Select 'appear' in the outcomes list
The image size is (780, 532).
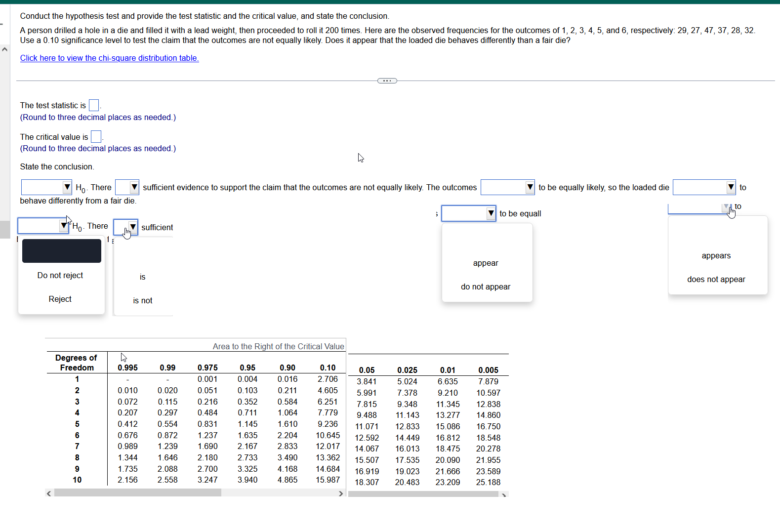486,263
